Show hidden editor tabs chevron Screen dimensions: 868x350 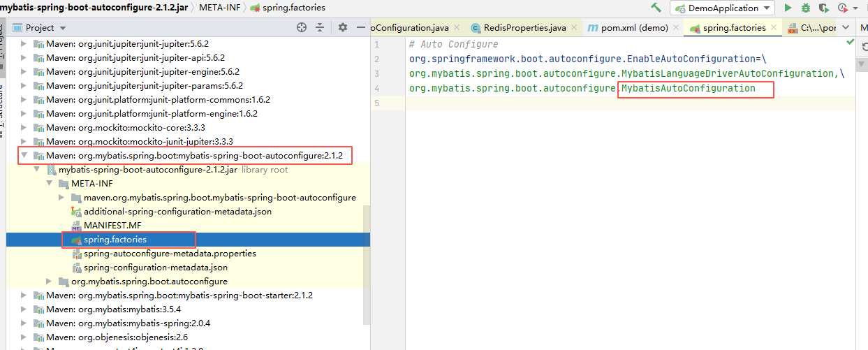pos(846,28)
